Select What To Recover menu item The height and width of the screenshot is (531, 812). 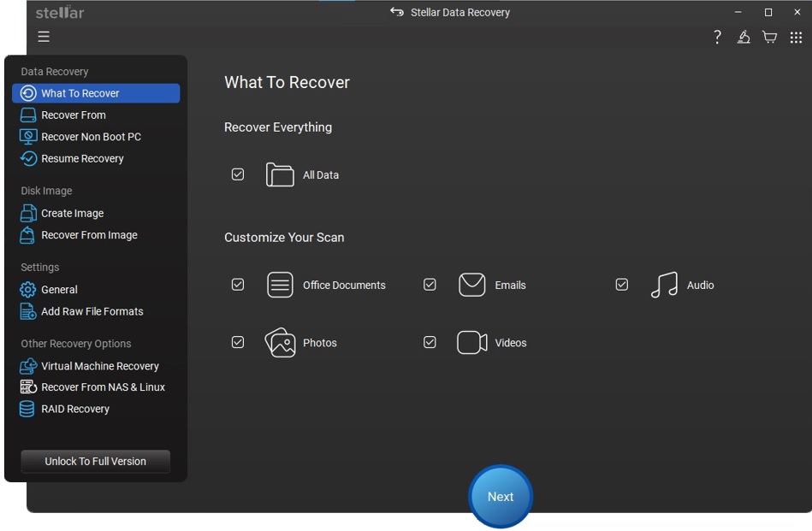96,93
